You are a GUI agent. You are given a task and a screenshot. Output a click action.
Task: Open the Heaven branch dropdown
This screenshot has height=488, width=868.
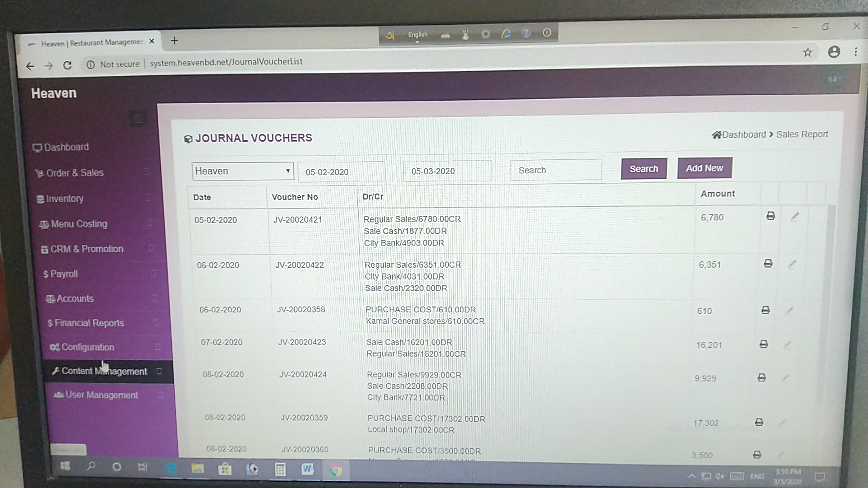(242, 171)
